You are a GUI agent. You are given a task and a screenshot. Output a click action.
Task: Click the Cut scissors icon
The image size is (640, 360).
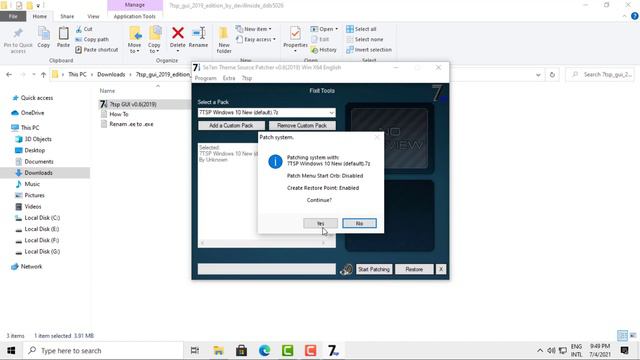tap(79, 29)
